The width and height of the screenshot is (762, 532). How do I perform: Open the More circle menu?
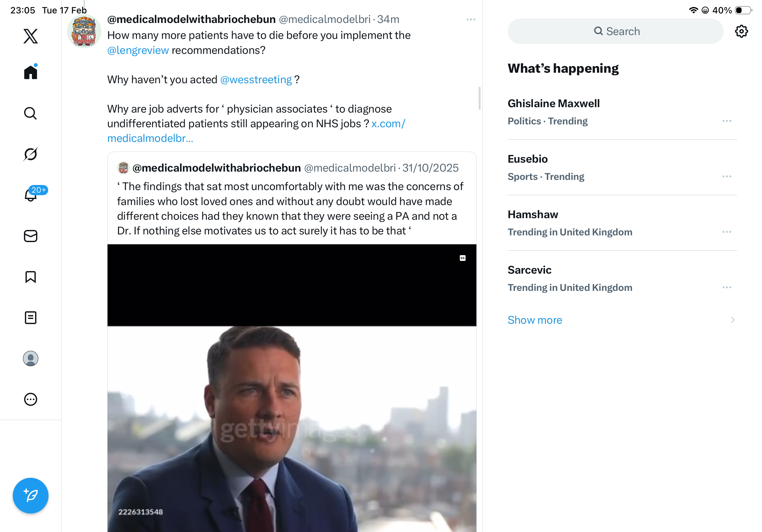(31, 399)
